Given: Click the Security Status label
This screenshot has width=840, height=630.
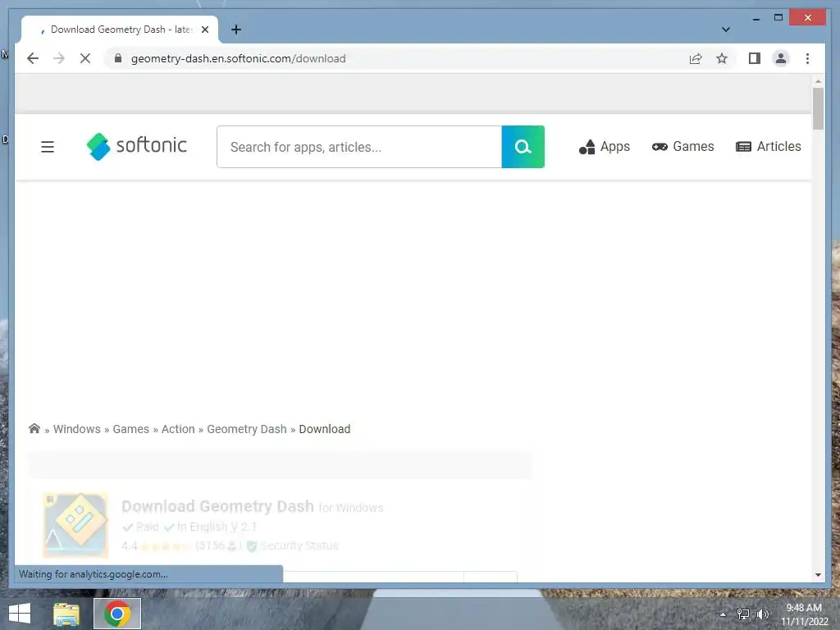Looking at the screenshot, I should [299, 546].
